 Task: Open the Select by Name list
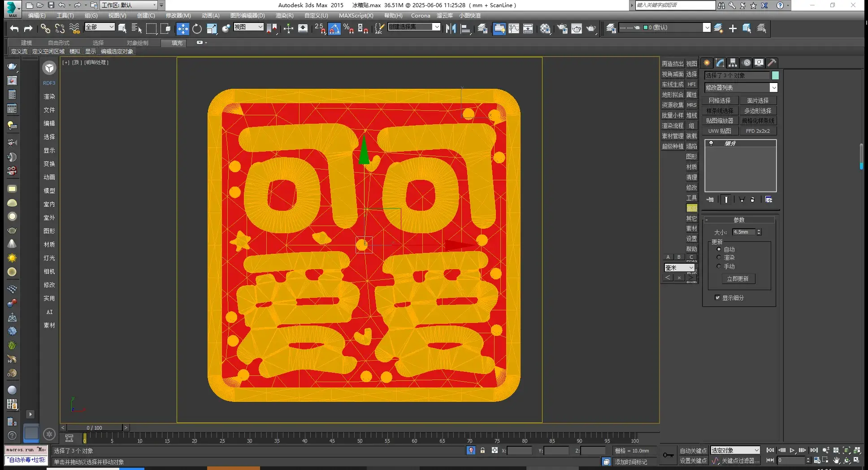[x=137, y=29]
